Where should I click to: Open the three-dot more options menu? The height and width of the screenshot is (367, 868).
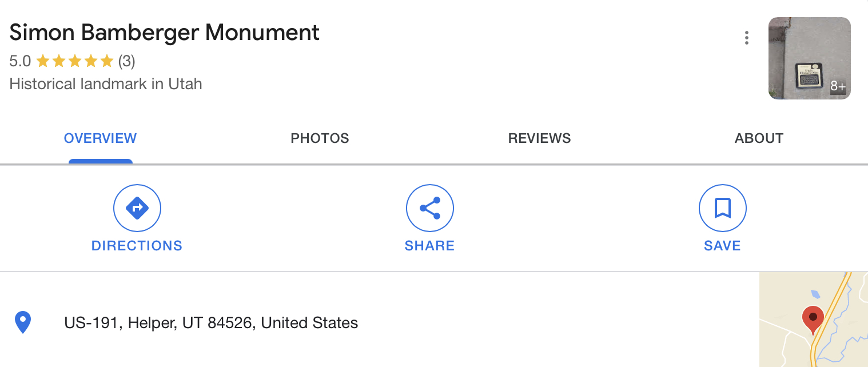click(x=746, y=38)
